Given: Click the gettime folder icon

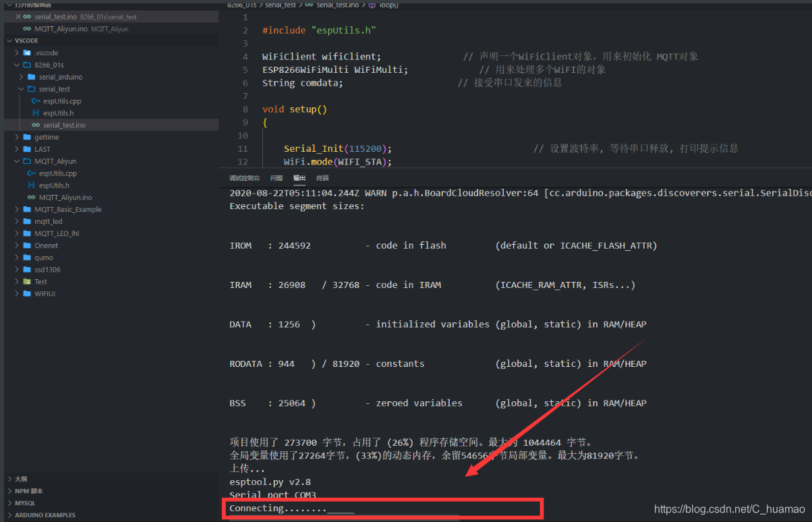Looking at the screenshot, I should [x=27, y=137].
